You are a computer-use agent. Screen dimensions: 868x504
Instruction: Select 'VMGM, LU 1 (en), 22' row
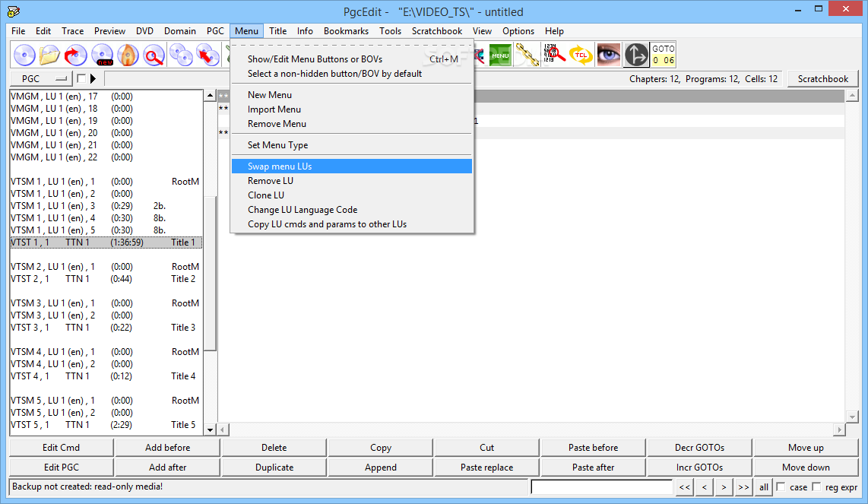click(106, 157)
